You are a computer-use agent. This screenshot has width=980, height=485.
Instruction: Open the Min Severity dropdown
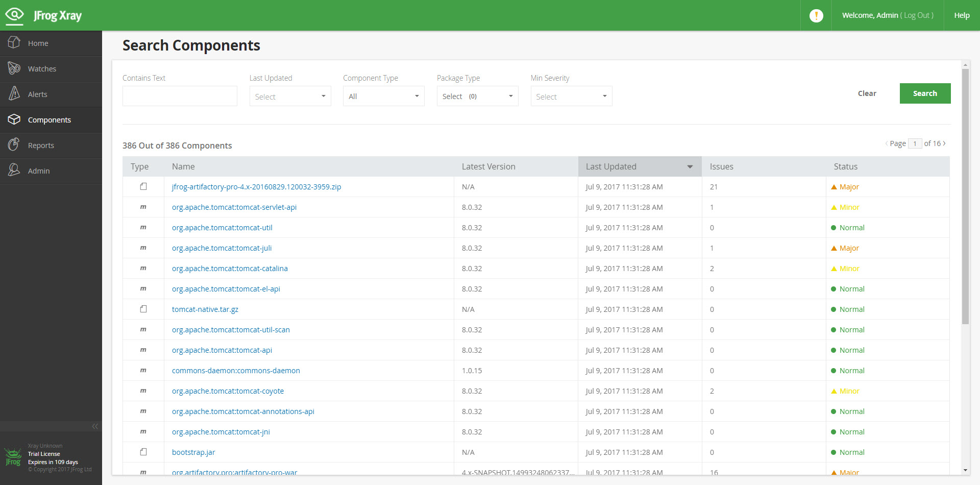[571, 96]
